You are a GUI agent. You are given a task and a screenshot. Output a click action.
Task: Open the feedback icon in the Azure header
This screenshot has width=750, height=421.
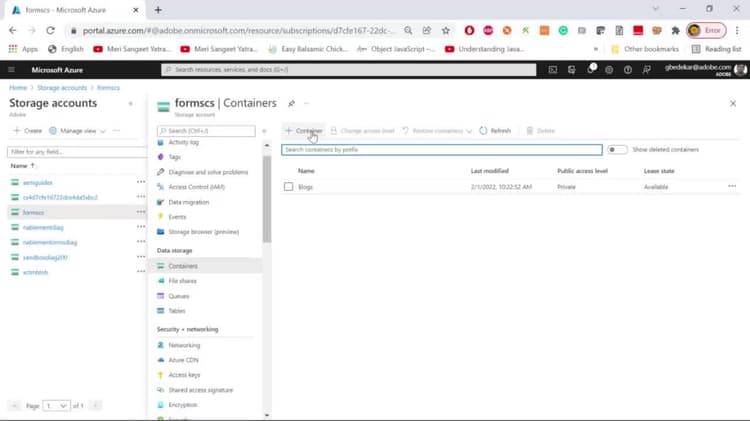pos(647,70)
